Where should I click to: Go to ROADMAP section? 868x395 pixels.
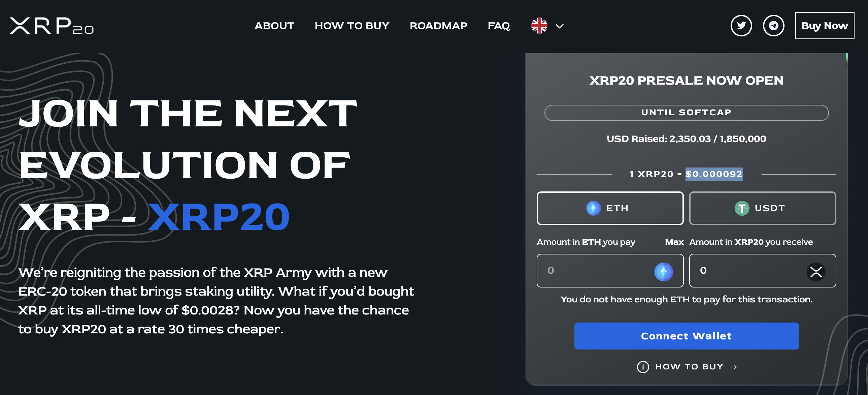coord(438,26)
